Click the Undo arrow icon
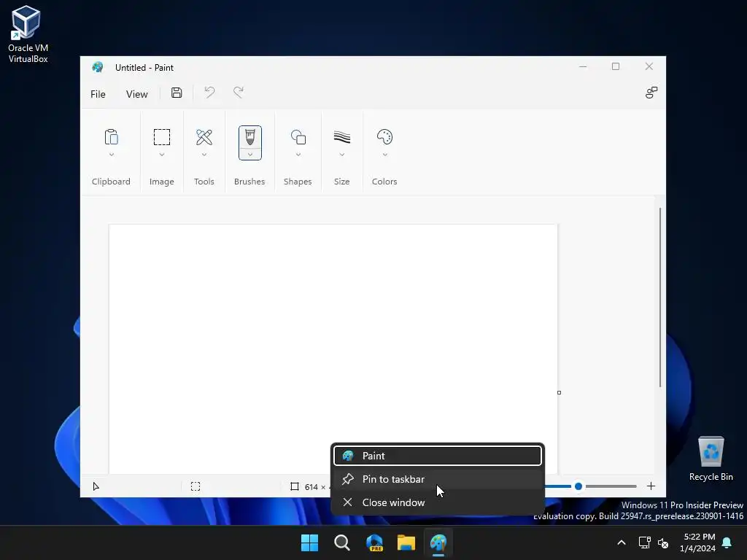The image size is (747, 560). (x=209, y=93)
